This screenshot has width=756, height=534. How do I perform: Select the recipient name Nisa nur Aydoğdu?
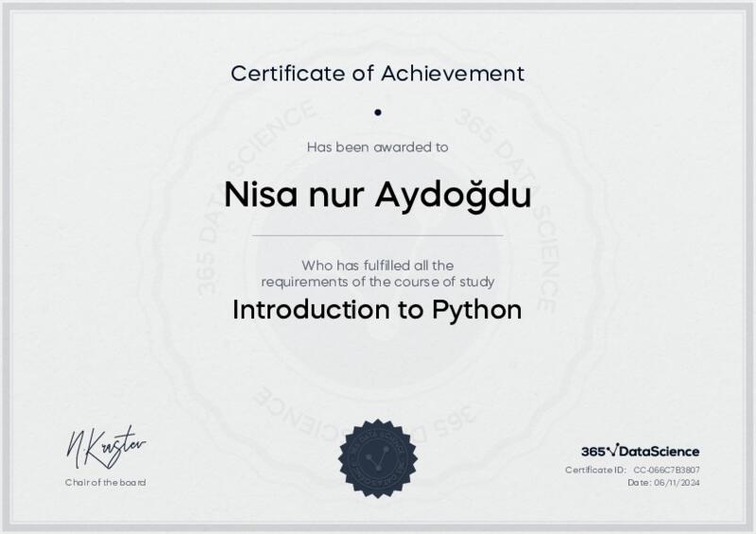click(x=377, y=195)
